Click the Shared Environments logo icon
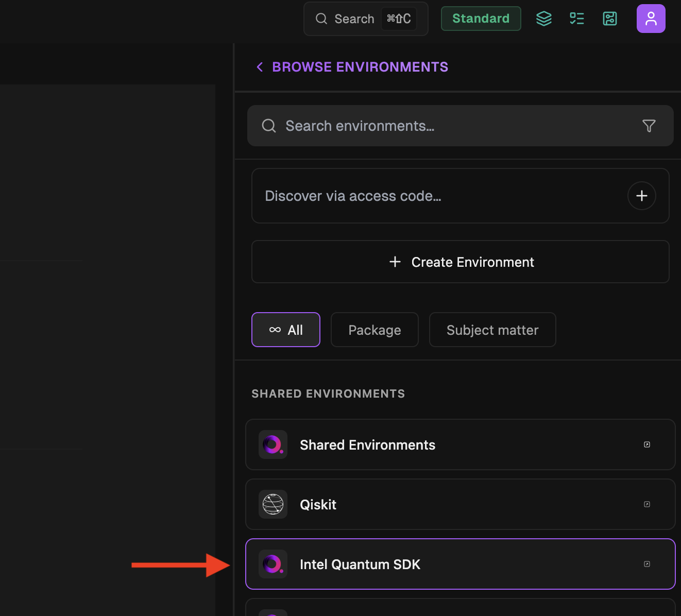Screen dimensions: 681x616 tap(273, 444)
